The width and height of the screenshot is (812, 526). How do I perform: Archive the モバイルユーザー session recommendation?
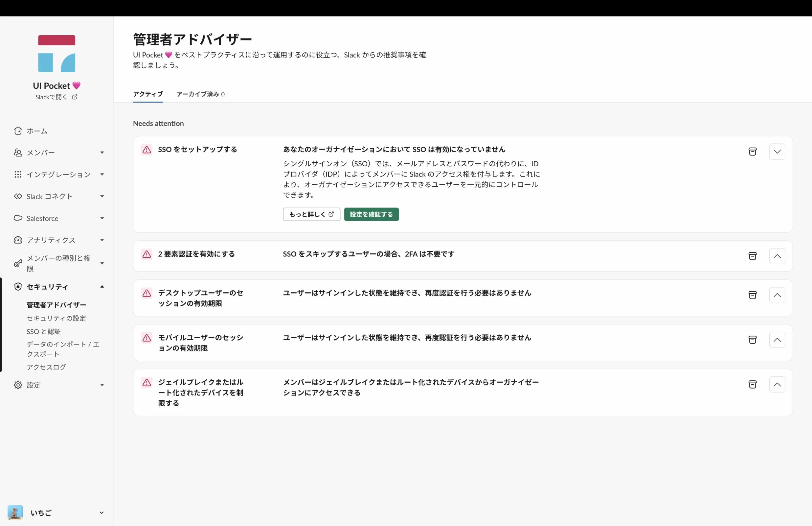752,340
